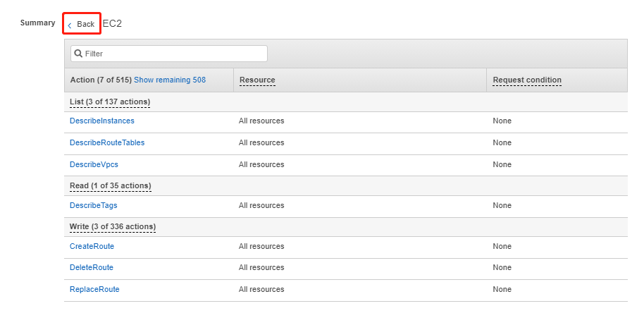Open the DescribeInstances action link
Viewport: 644px width, 318px height.
(102, 121)
